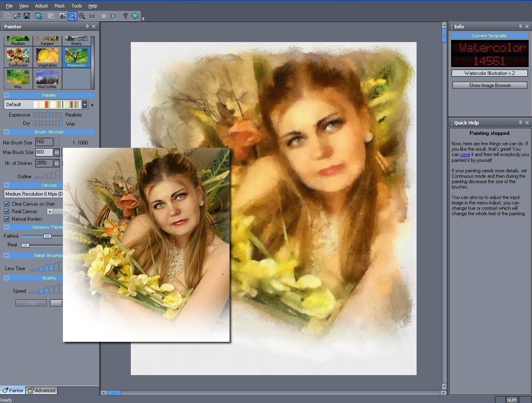Open the Medium Resolution canvas dropdown
532x403 pixels.
click(x=33, y=194)
